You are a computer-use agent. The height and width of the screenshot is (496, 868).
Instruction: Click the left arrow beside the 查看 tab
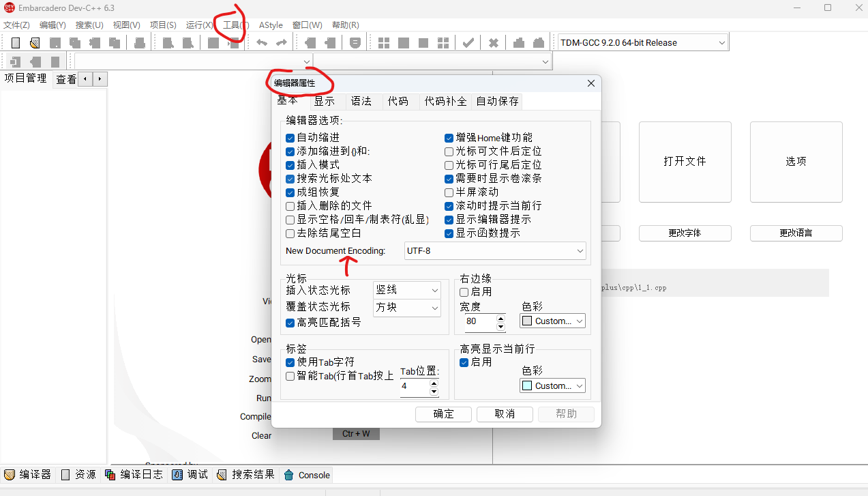[x=85, y=79]
